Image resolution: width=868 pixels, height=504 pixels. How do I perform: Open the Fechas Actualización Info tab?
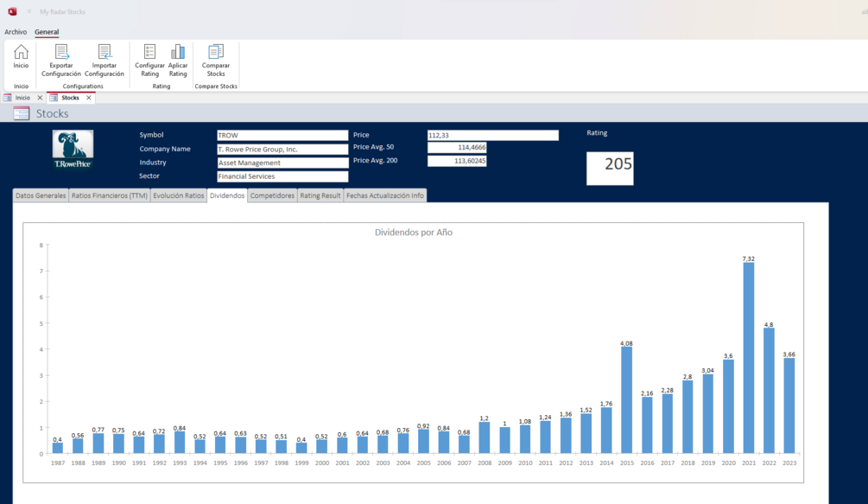385,195
